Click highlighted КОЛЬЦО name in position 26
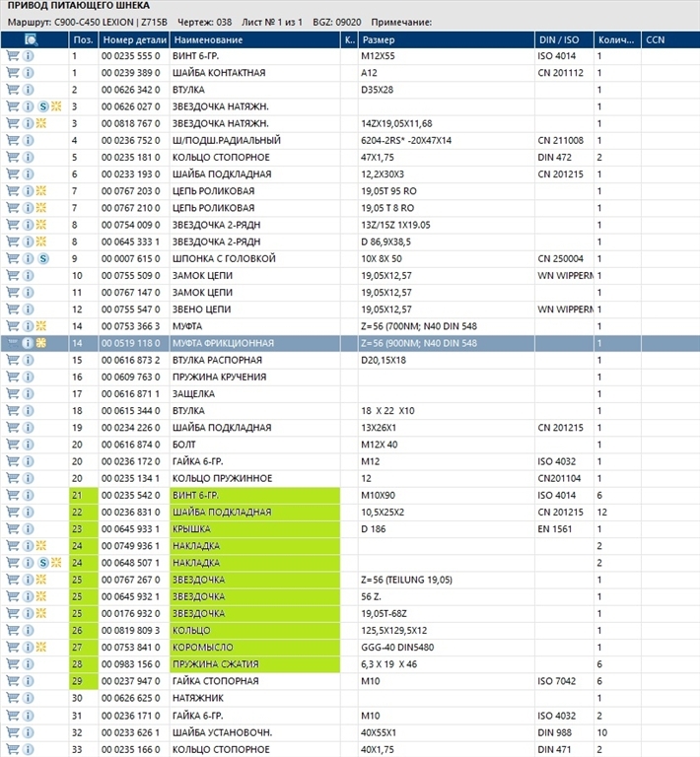 (255, 630)
